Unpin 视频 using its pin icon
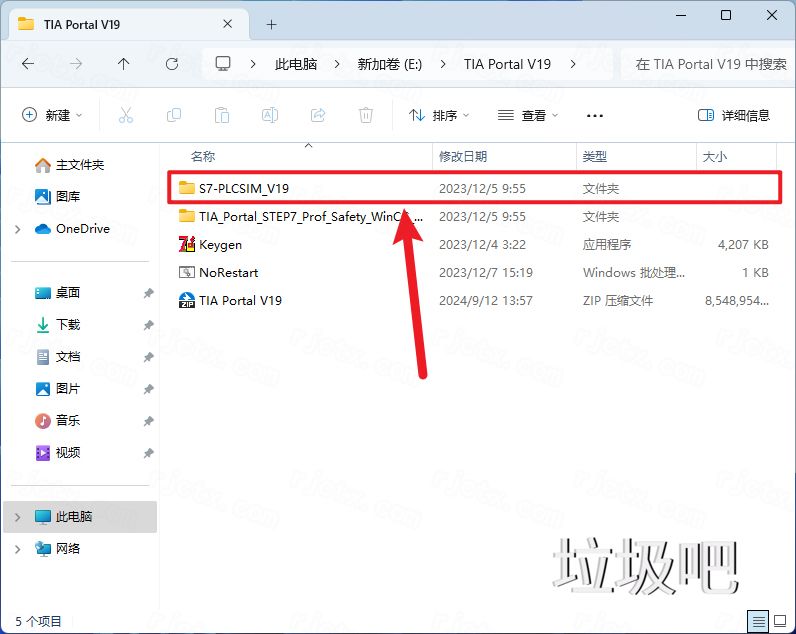The height and width of the screenshot is (634, 796). tap(148, 453)
